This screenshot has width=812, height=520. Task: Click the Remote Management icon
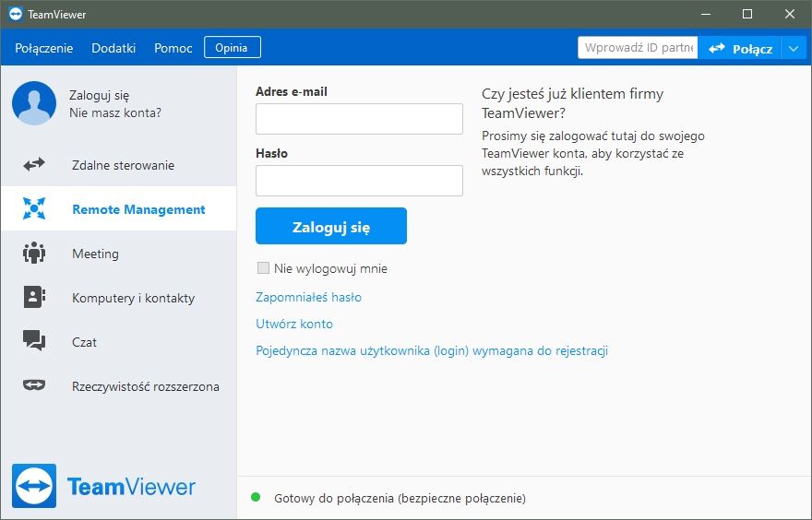[34, 208]
